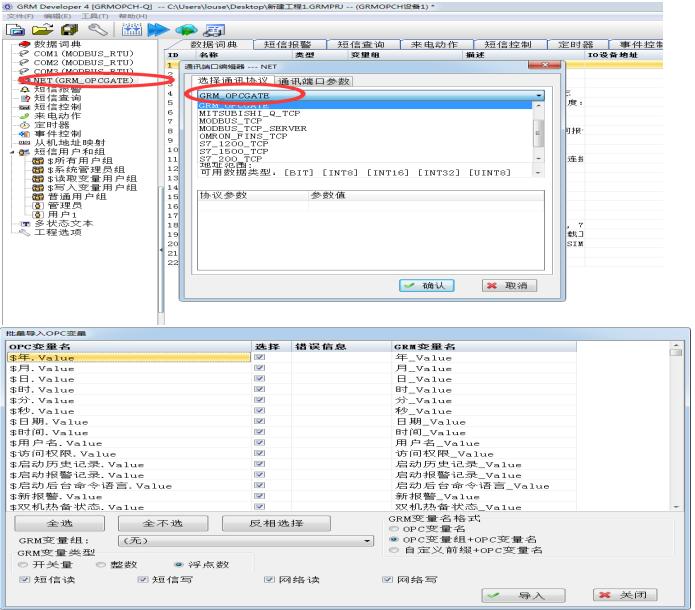Image resolution: width=695 pixels, height=610 pixels.
Task: Choose MODBUS_TCP from the protocol list
Action: pyautogui.click(x=230, y=120)
